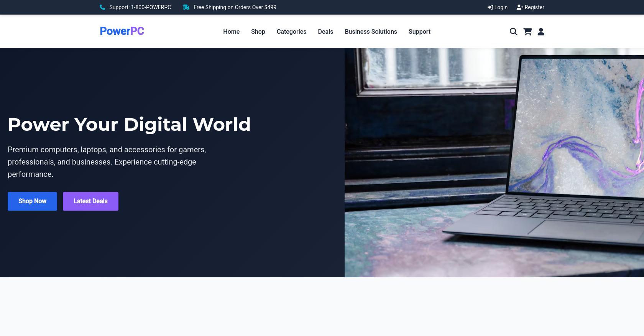Go to the Home menu item
Viewport: 644px width, 336px height.
coord(231,32)
